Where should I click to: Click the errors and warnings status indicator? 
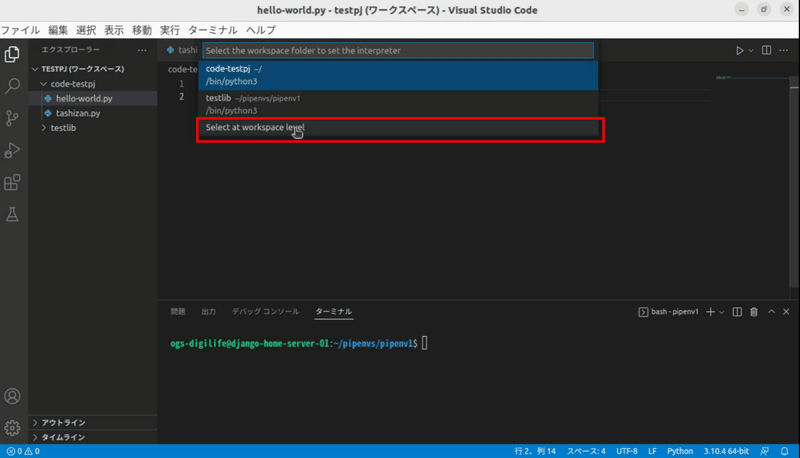click(23, 451)
